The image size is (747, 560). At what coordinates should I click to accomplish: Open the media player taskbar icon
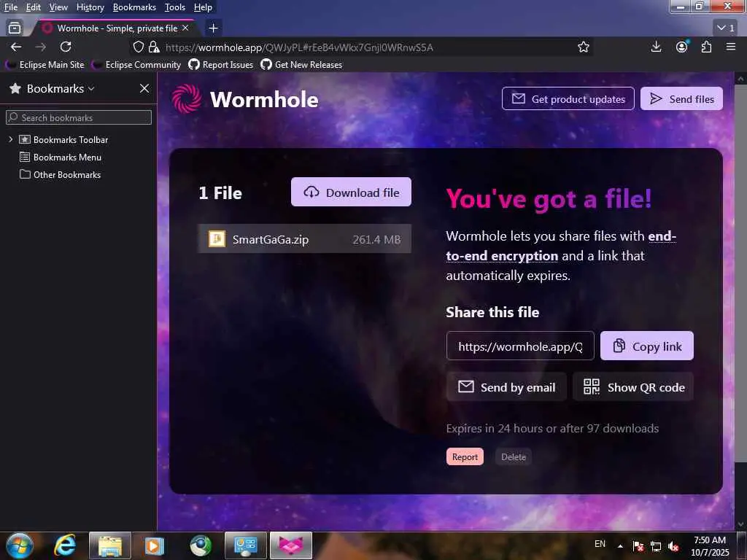(x=155, y=545)
